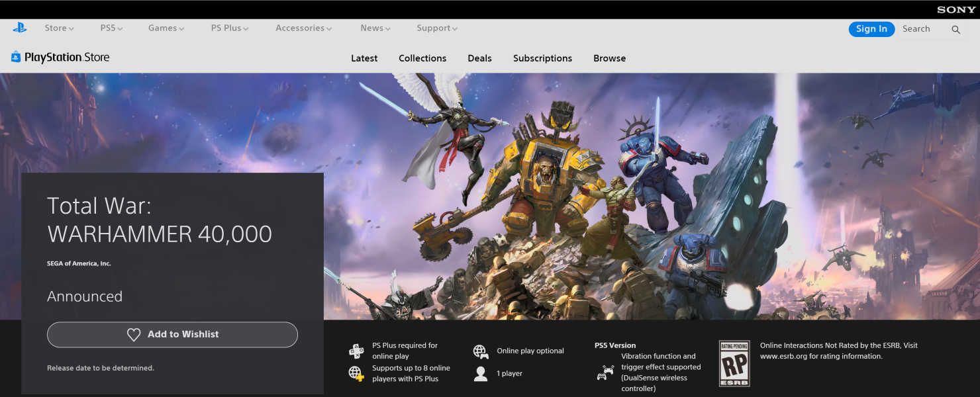Viewport: 980px width, 397px height.
Task: Click SEGA of America, Inc. publisher text
Action: click(79, 264)
